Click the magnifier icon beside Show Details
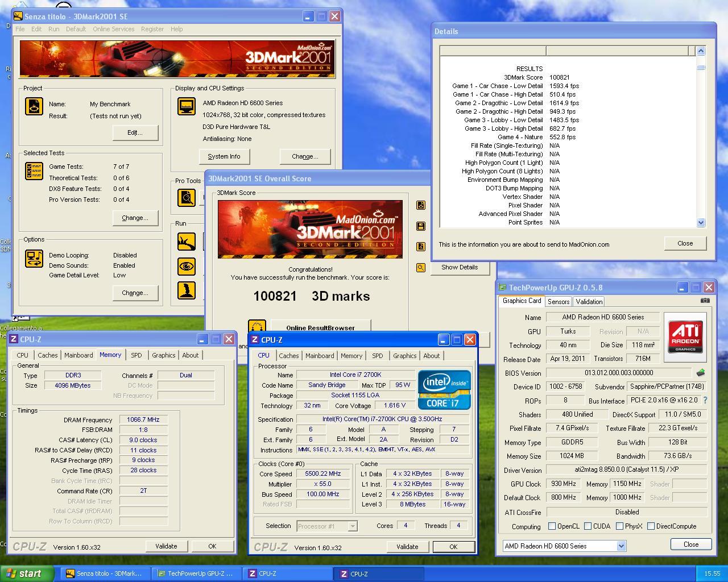The width and height of the screenshot is (728, 582). [x=421, y=267]
